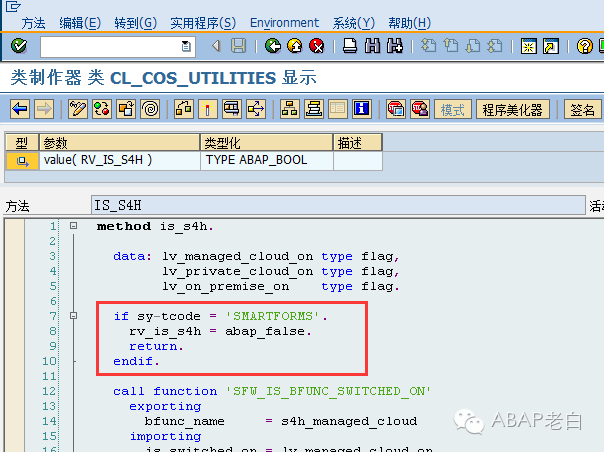This screenshot has width=604, height=452.
Task: Click the blue Information icon
Action: pyautogui.click(x=362, y=109)
